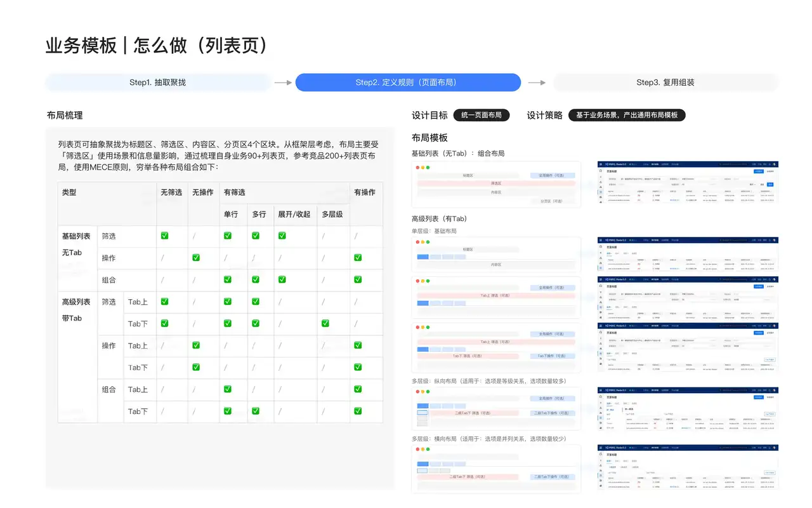Screen dimensions: 812x508
Task: Click the 基础列表 无Tab row header cell
Action: [77, 258]
